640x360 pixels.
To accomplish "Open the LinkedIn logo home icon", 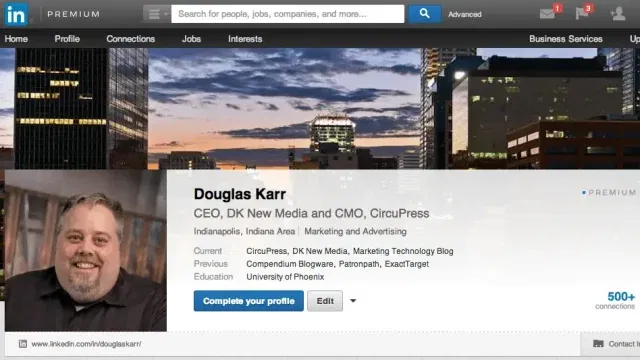I will pyautogui.click(x=16, y=14).
